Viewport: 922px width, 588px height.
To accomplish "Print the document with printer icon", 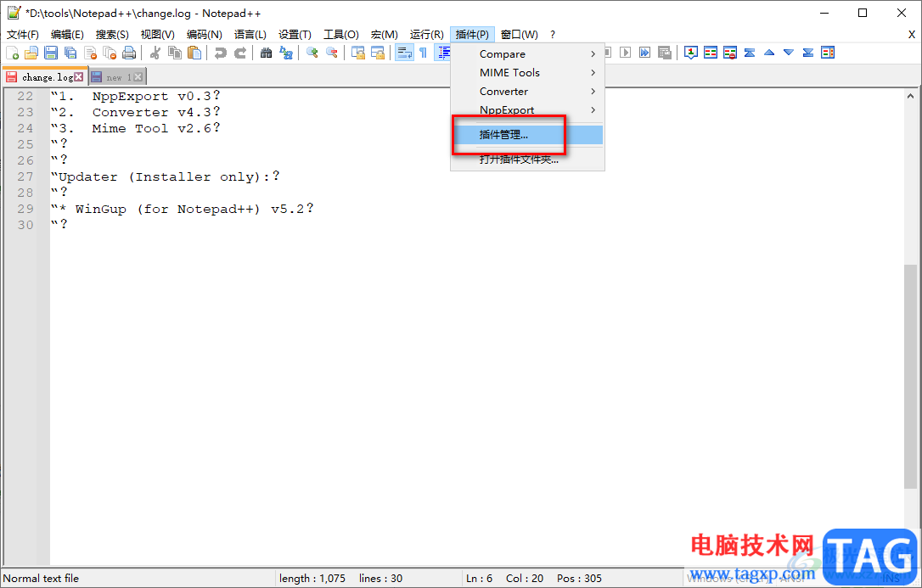I will pyautogui.click(x=129, y=53).
